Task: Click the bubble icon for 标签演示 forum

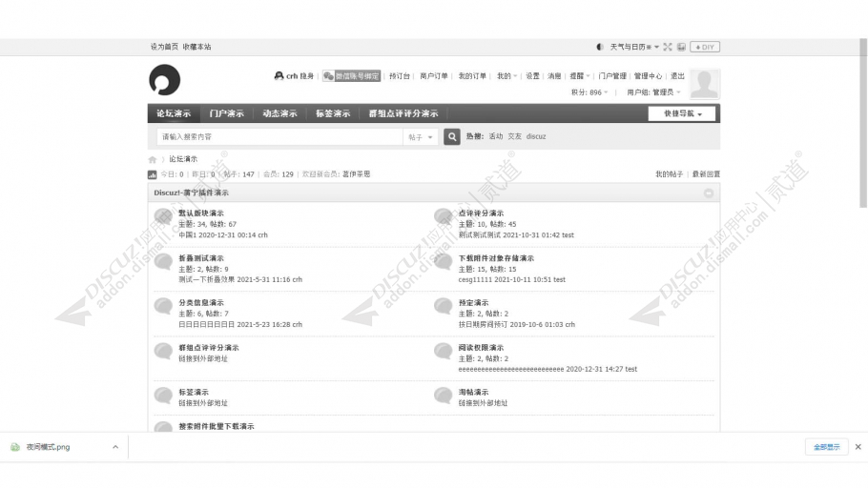Action: pyautogui.click(x=163, y=395)
